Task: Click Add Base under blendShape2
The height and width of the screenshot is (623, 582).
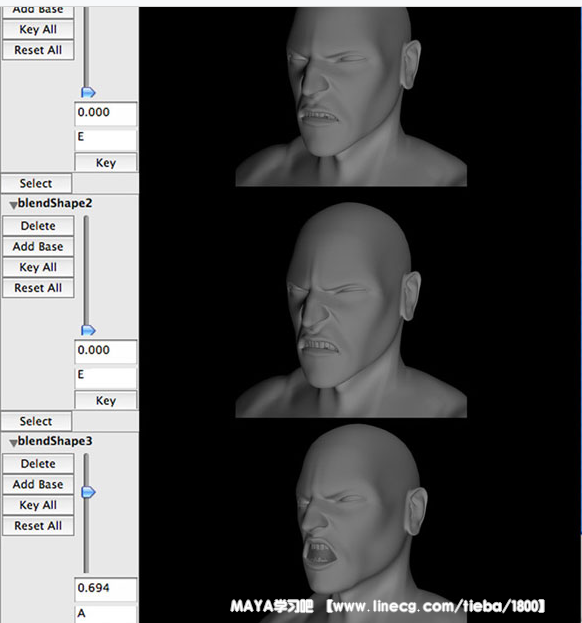Action: click(38, 246)
